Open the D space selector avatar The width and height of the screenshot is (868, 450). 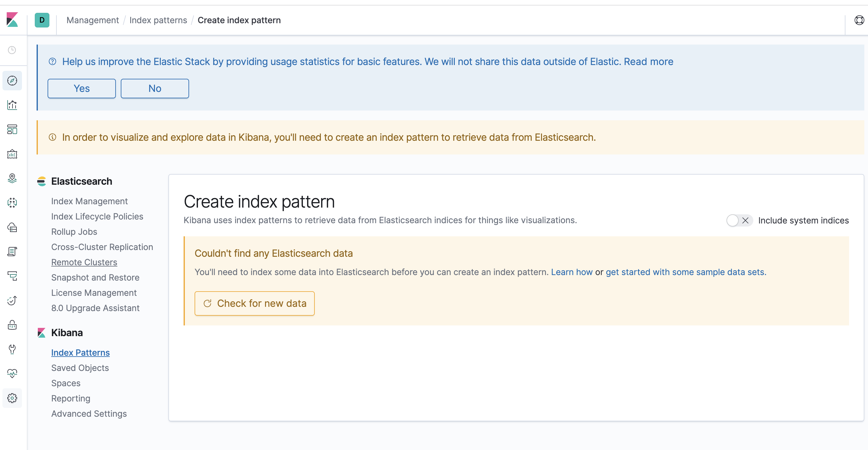42,20
